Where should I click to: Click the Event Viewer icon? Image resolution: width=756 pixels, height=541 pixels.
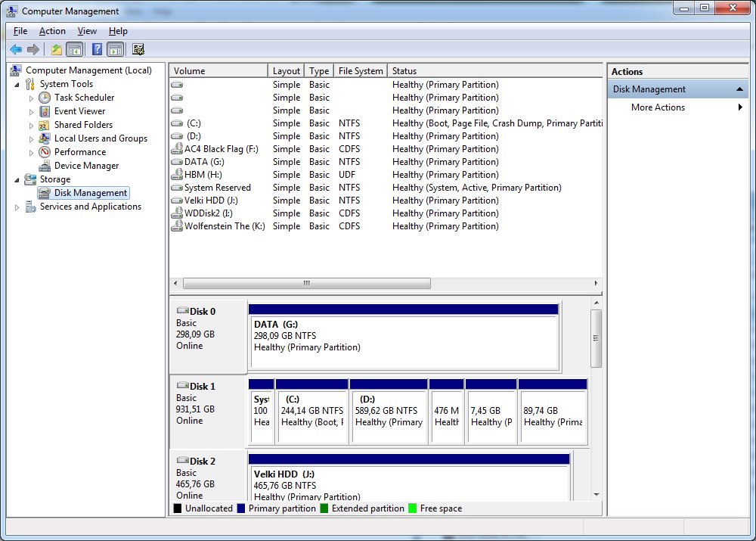[x=45, y=111]
